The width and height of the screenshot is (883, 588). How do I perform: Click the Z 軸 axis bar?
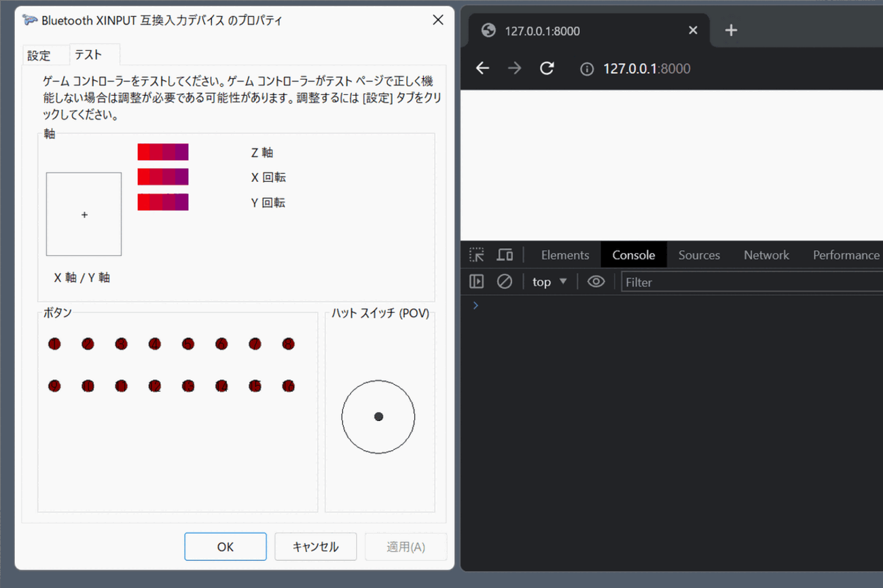163,152
